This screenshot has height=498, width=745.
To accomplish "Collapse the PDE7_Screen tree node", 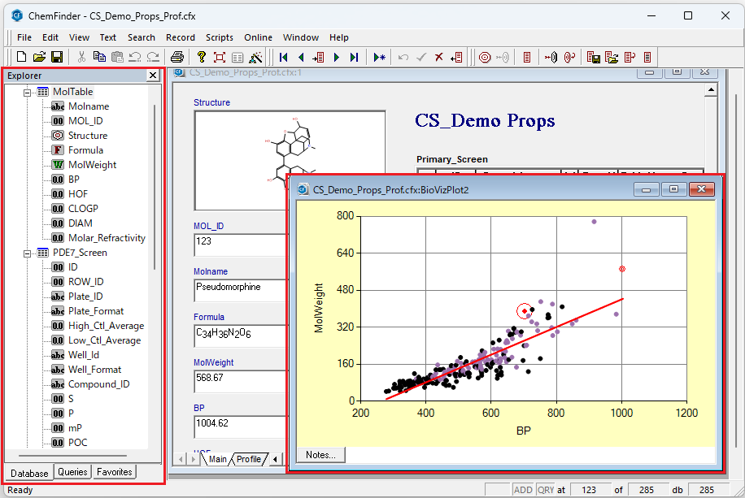I will [x=27, y=253].
